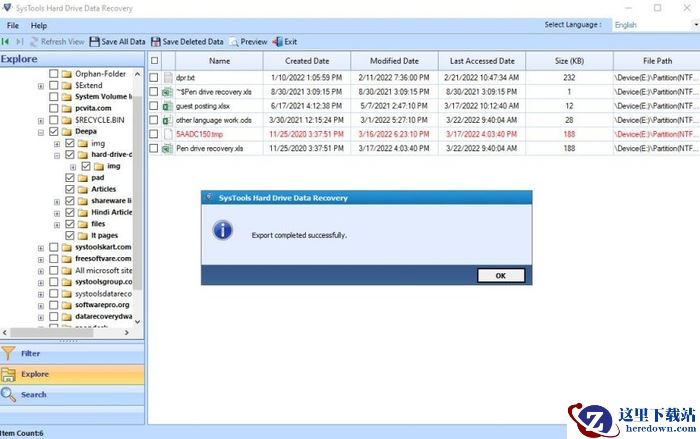
Task: Click the Save Deleted Data toolbar button
Action: point(187,42)
